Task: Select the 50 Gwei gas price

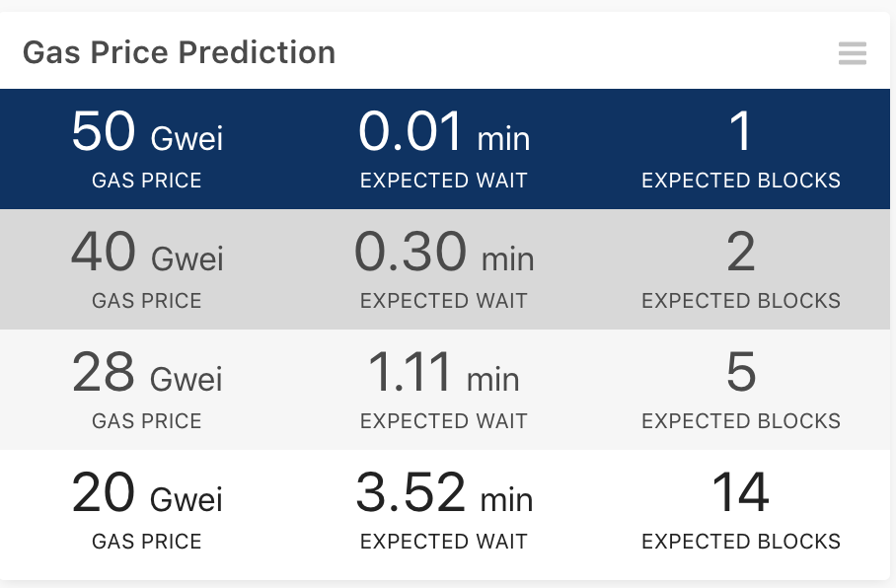Action: [x=147, y=131]
